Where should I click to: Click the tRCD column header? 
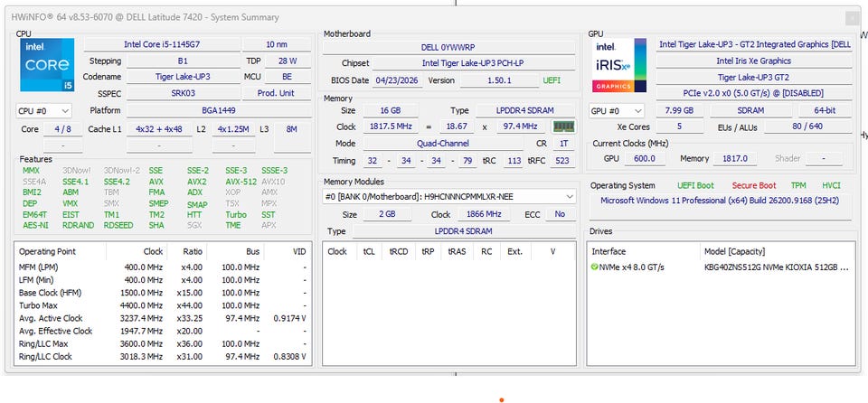399,251
